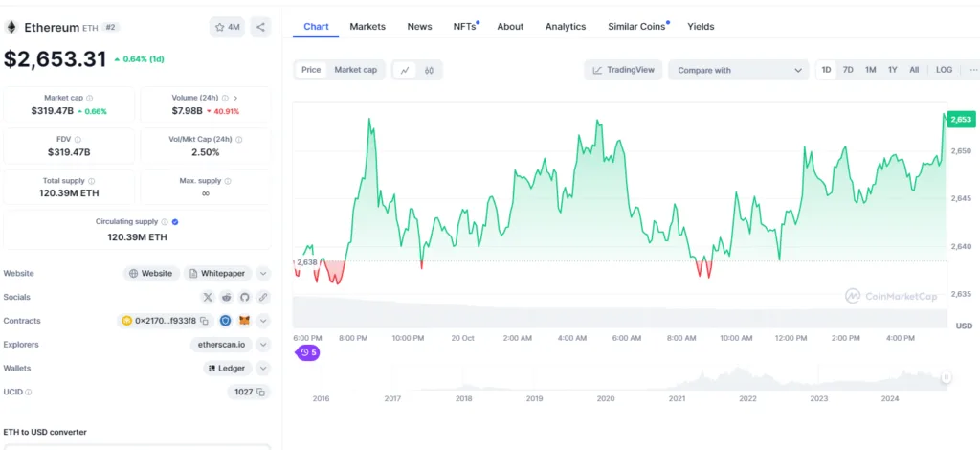The image size is (980, 450).
Task: Open the Yields tab
Action: click(701, 26)
